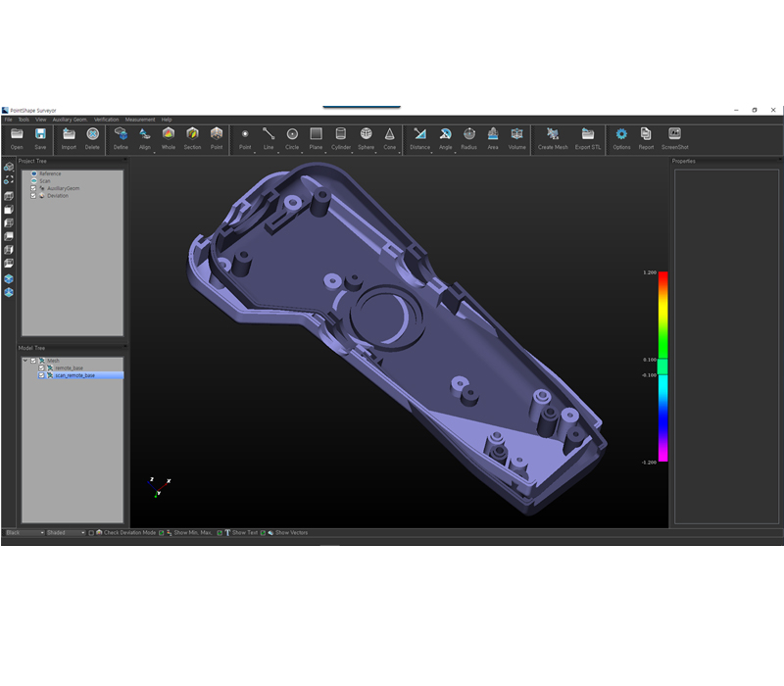Open the Auxiliary Geom. menu
The height and width of the screenshot is (686, 784).
click(x=69, y=120)
